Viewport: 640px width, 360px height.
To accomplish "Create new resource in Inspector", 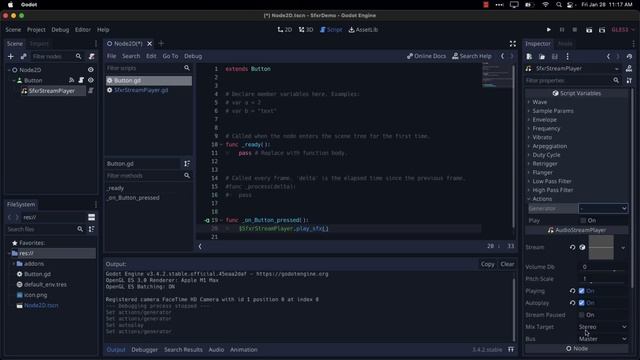I will [x=529, y=56].
